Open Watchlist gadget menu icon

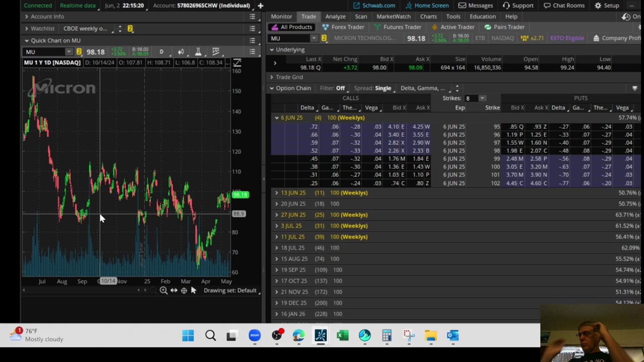[x=253, y=29]
